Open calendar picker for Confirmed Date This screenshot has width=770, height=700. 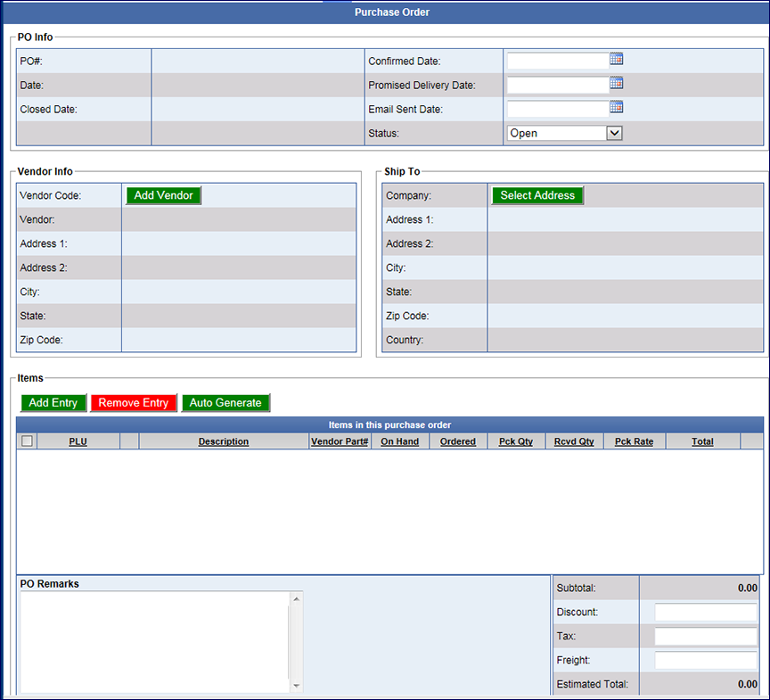coord(616,60)
